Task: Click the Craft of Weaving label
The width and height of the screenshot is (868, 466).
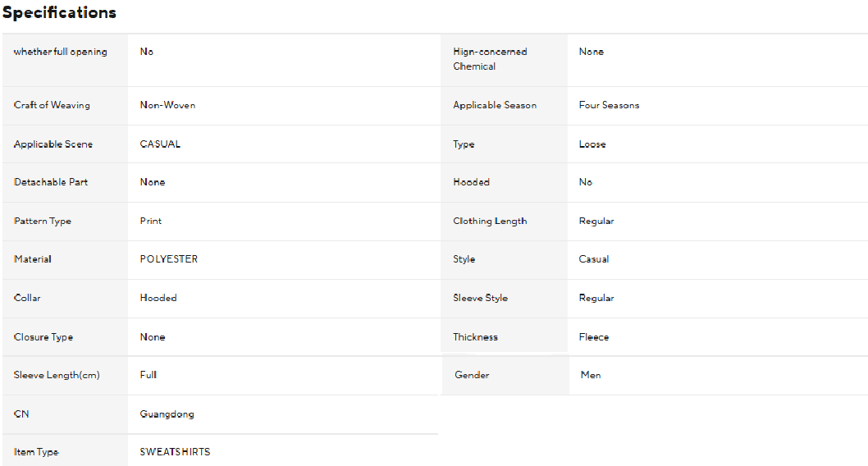Action: point(52,105)
